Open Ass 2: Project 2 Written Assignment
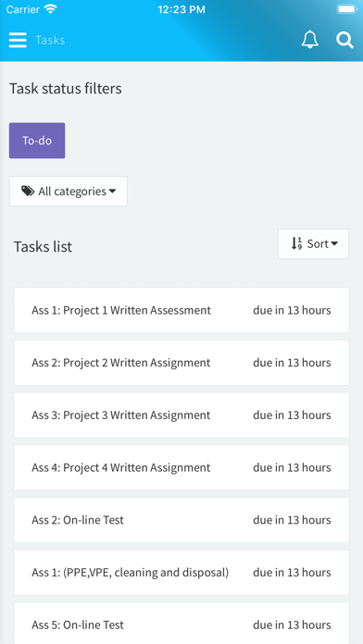The width and height of the screenshot is (363, 644). click(181, 363)
